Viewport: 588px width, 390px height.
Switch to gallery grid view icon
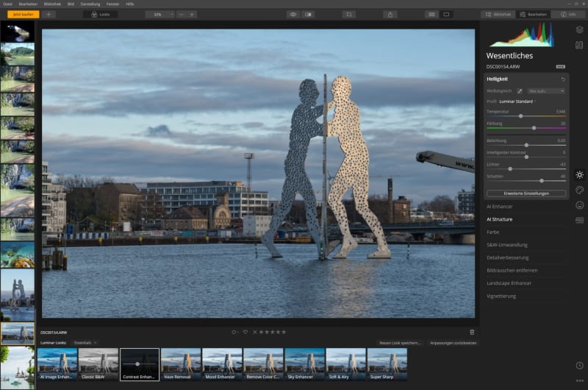click(432, 14)
